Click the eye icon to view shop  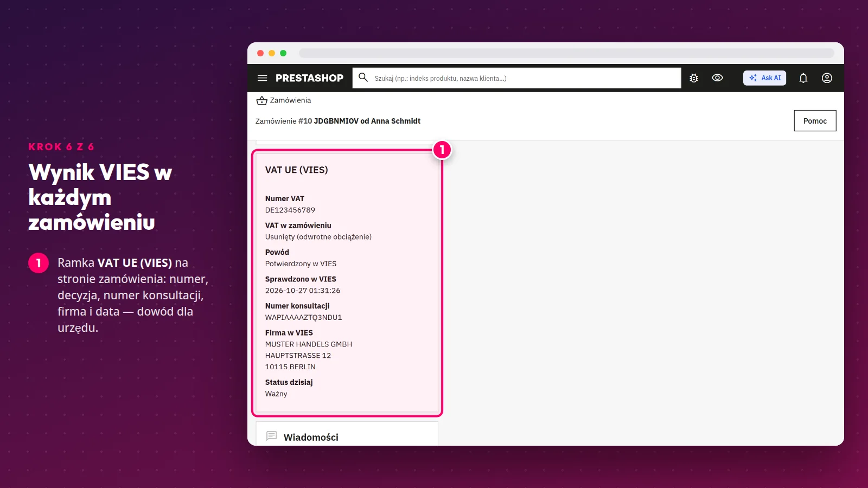coord(717,78)
